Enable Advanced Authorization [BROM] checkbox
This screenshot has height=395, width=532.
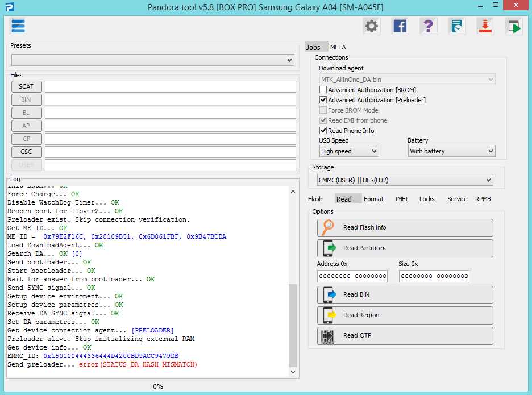pos(323,90)
